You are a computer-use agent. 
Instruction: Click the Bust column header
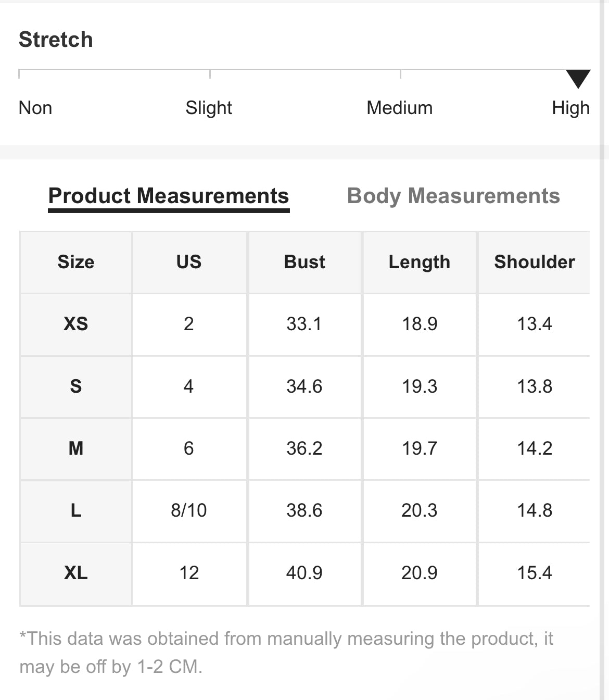pyautogui.click(x=304, y=261)
